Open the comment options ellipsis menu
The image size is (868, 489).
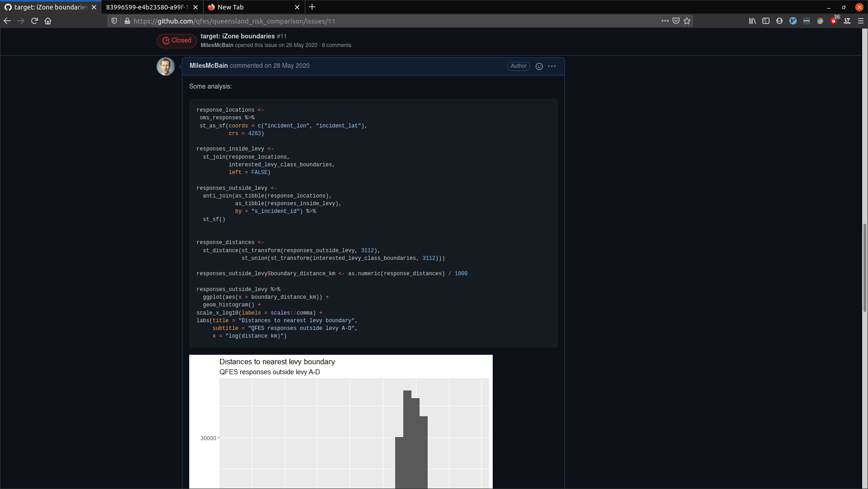pyautogui.click(x=551, y=66)
